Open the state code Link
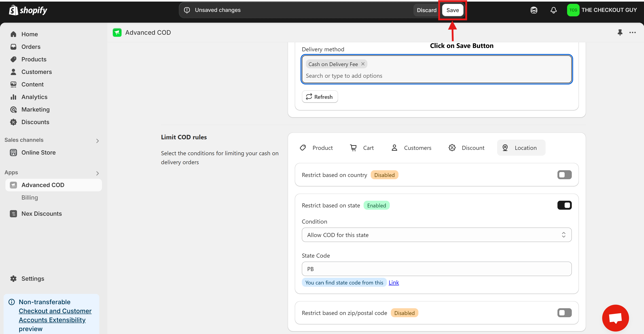Screen dimensions: 644x334 394,282
